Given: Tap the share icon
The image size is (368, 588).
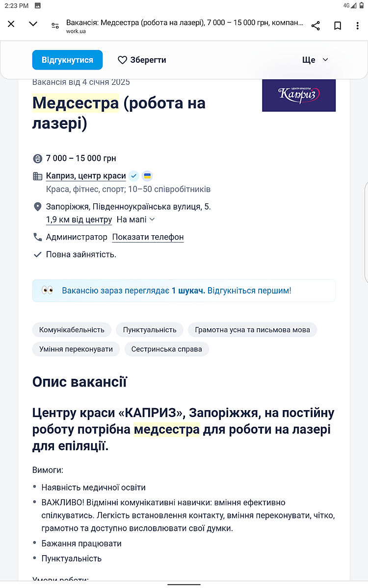Looking at the screenshot, I should (315, 25).
